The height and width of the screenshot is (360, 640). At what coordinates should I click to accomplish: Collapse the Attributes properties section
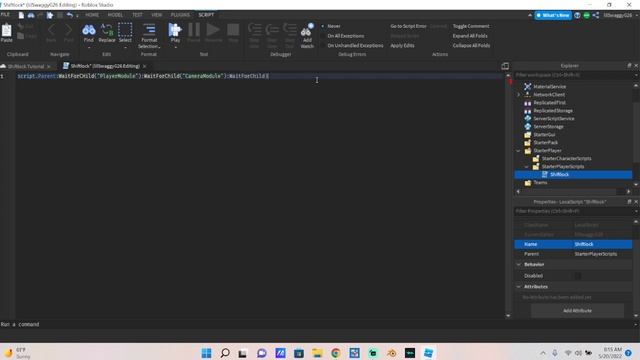coord(519,287)
